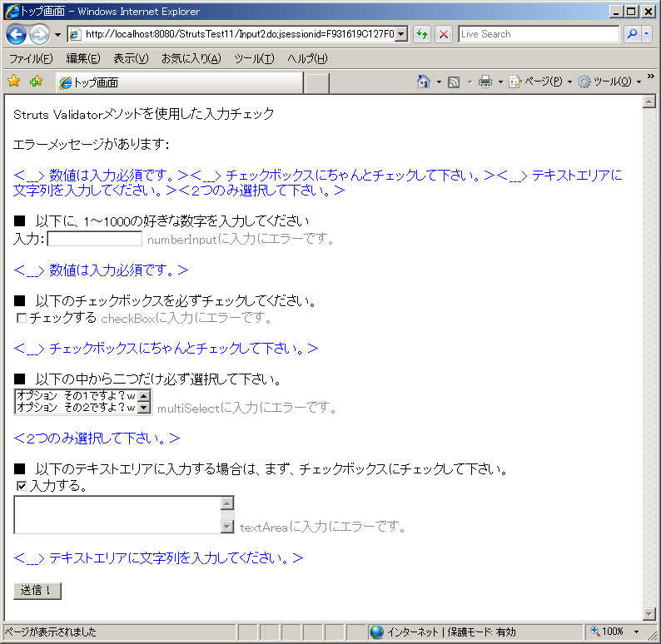Click the address bar URL field

point(239,34)
